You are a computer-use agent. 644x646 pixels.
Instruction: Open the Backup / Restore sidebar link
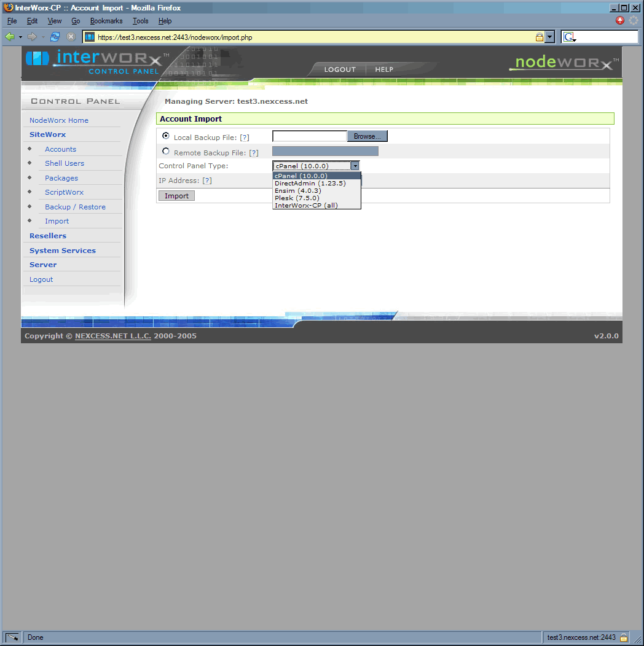pos(75,207)
